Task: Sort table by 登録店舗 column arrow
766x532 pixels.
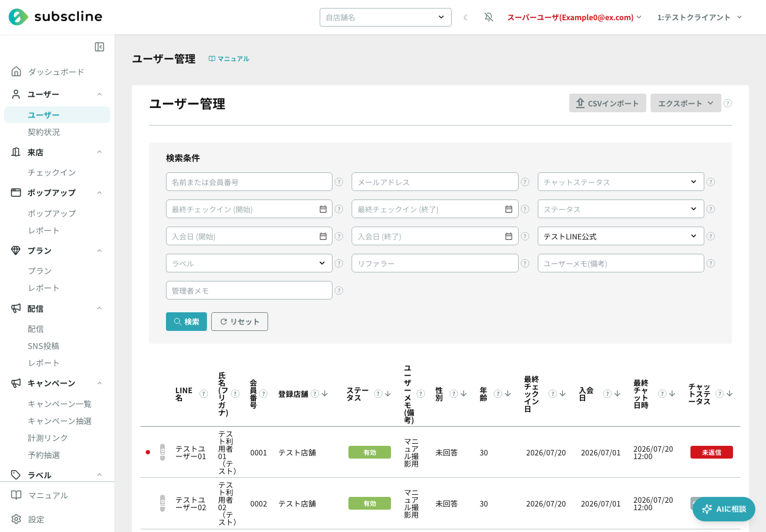Action: pos(325,394)
